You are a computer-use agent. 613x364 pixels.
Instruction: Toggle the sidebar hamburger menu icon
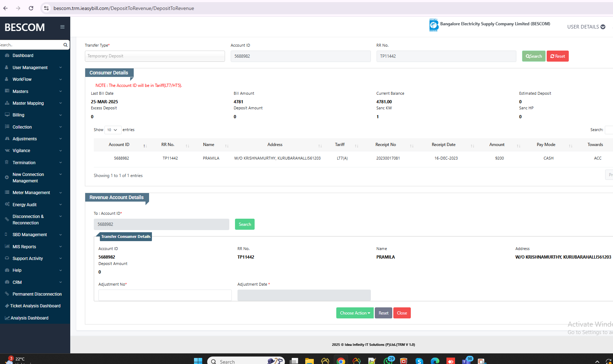[x=62, y=27]
